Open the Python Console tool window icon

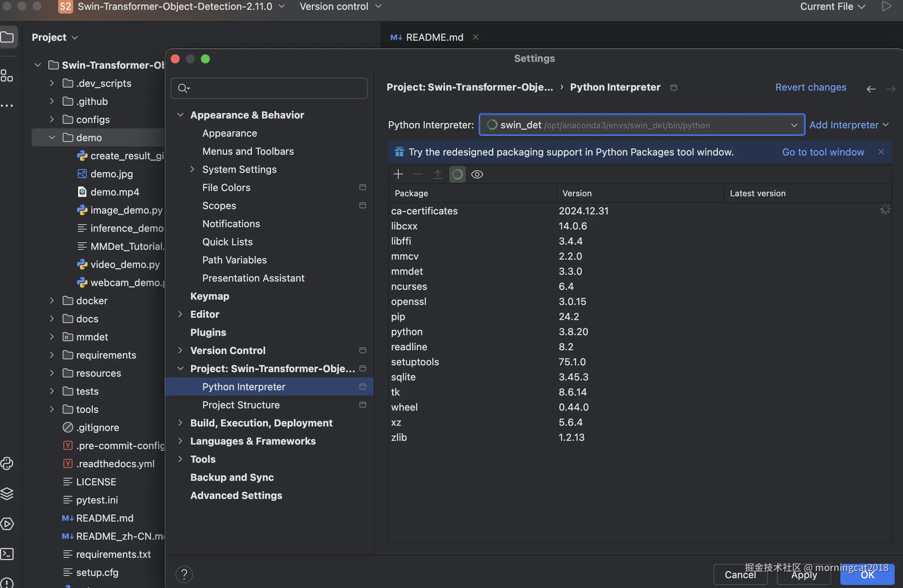pyautogui.click(x=7, y=463)
